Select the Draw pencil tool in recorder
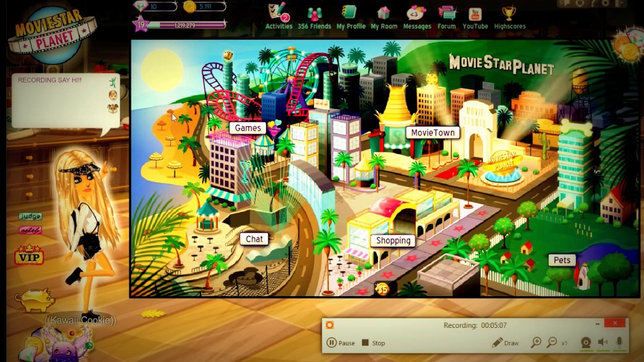 point(505,343)
